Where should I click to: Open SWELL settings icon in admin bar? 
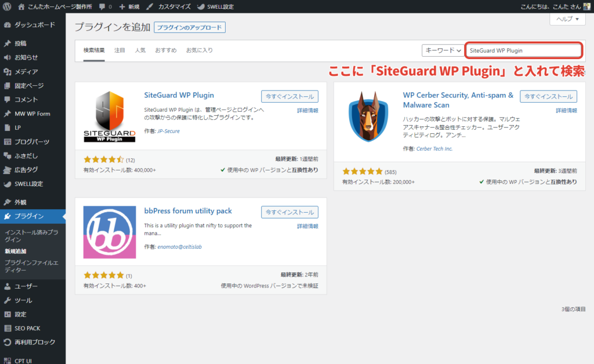point(201,6)
